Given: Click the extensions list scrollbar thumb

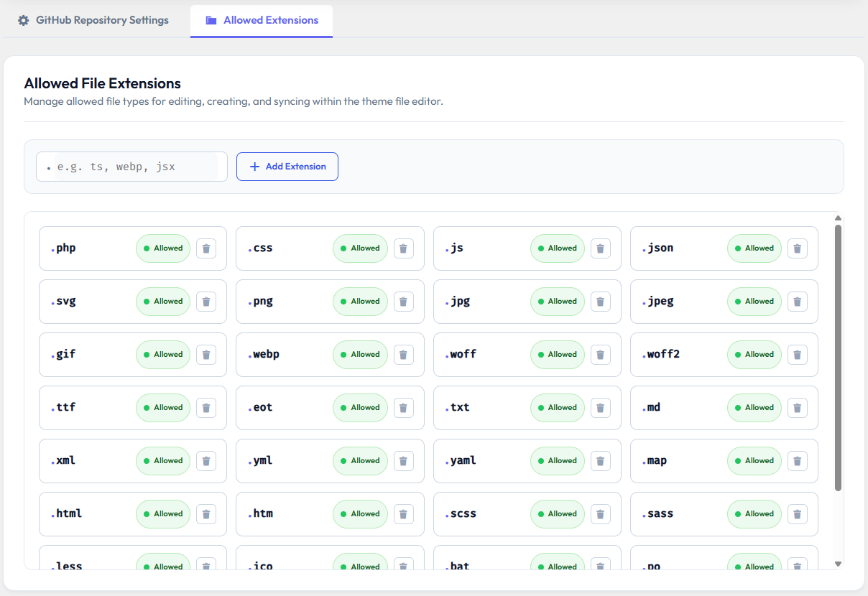Looking at the screenshot, I should point(838,358).
